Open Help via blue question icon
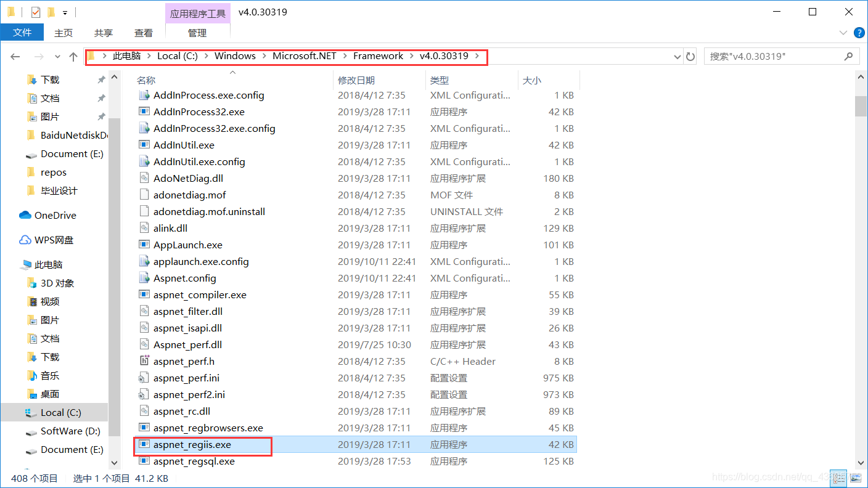868x488 pixels. [859, 33]
